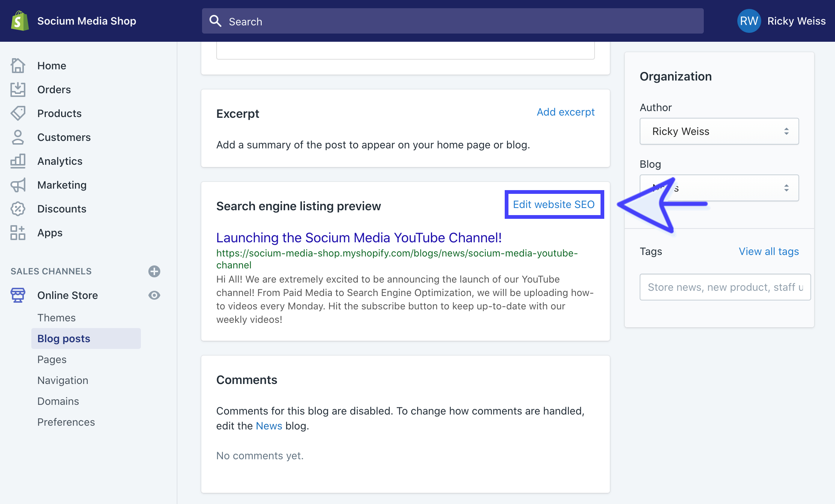Click the Comments section heading

pyautogui.click(x=246, y=379)
